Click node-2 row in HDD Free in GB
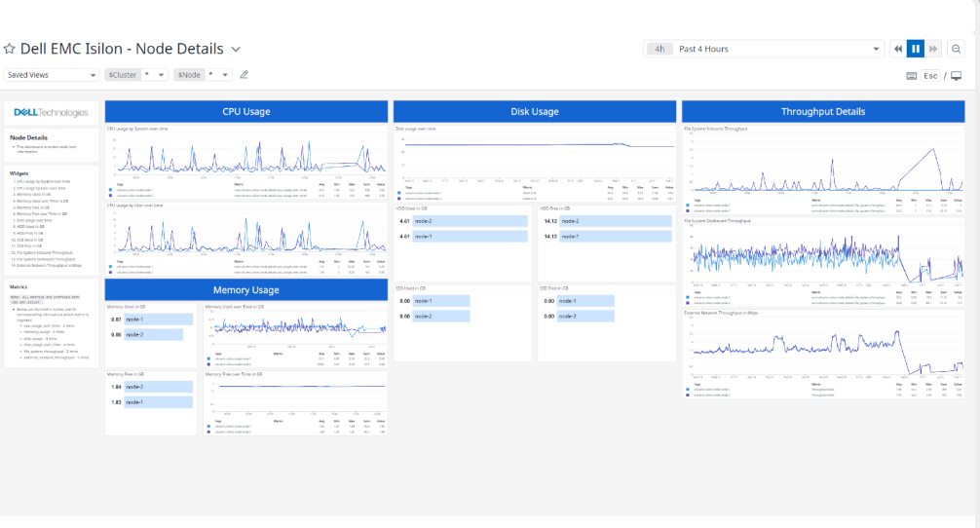The height and width of the screenshot is (528, 980). 607,221
